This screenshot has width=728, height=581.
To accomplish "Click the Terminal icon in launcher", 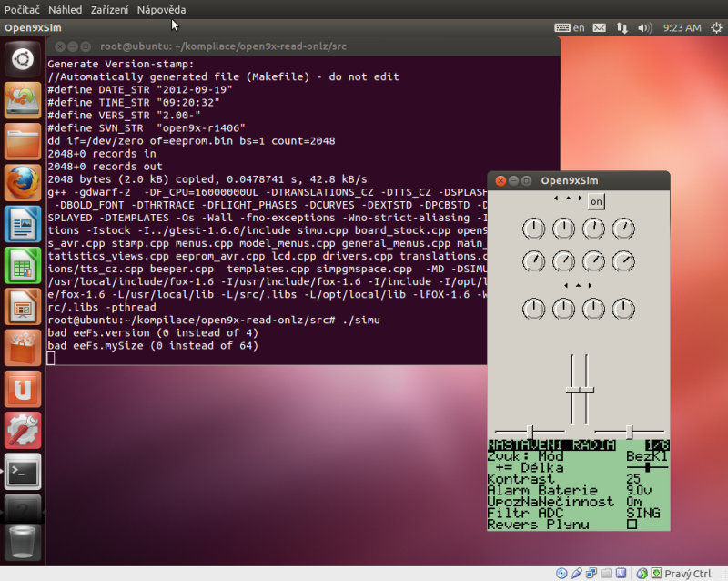I will click(23, 472).
